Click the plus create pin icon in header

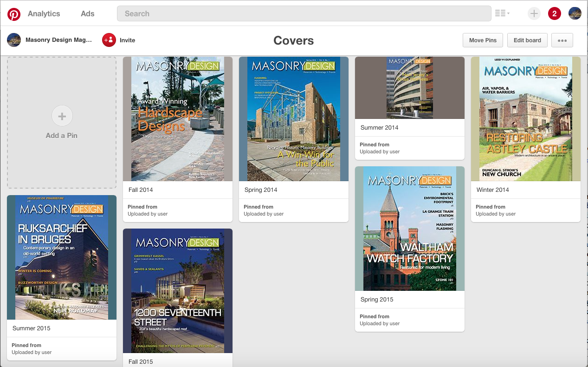[534, 13]
